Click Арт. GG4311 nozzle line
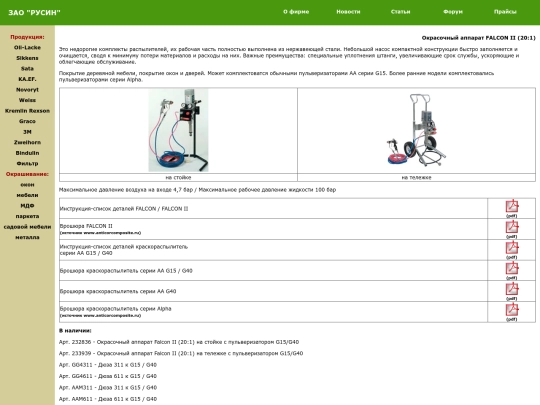Screen dimensions: 540x405 pos(108,365)
